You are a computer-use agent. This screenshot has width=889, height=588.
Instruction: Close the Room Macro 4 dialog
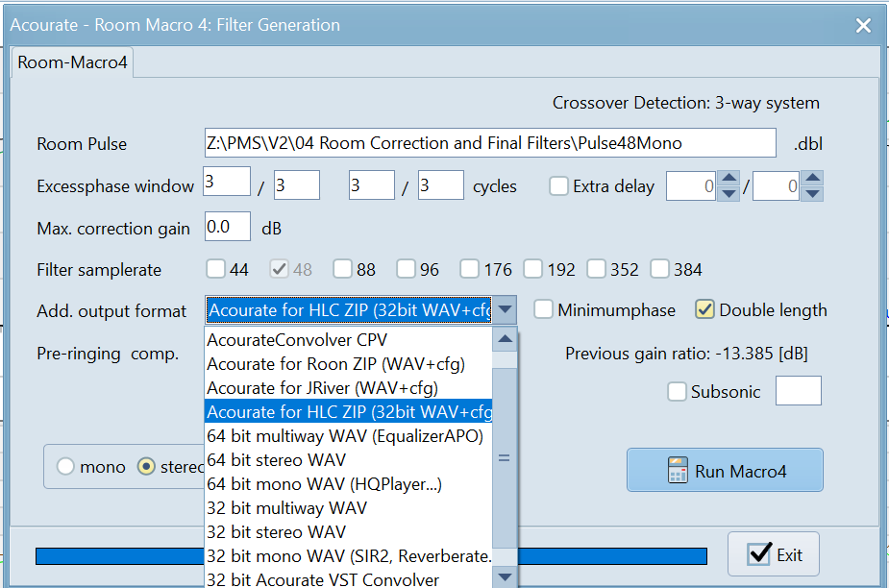[x=863, y=26]
